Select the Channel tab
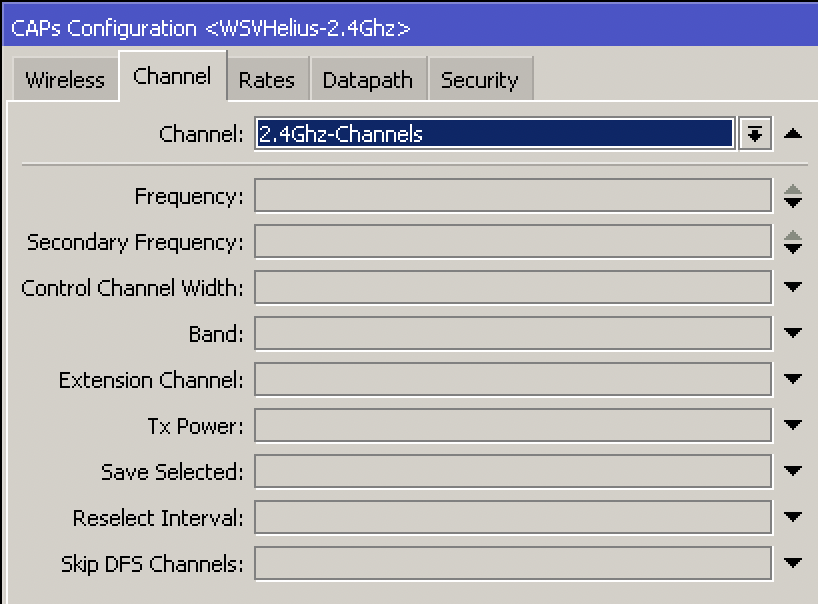Viewport: 818px width, 604px height. (172, 75)
